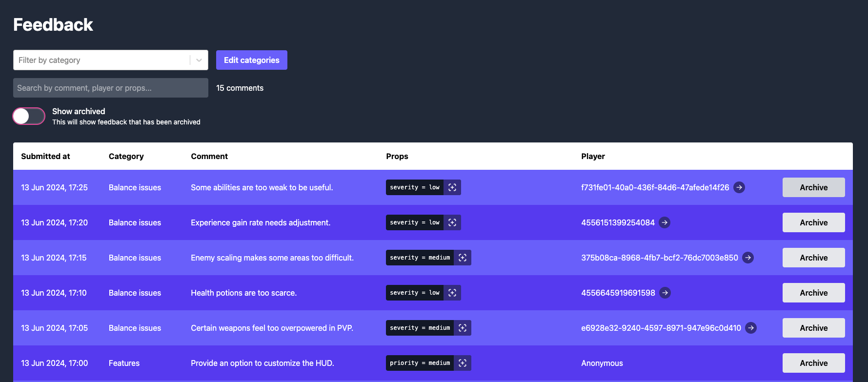Click filter icon beside priority = medium prop

pyautogui.click(x=463, y=363)
